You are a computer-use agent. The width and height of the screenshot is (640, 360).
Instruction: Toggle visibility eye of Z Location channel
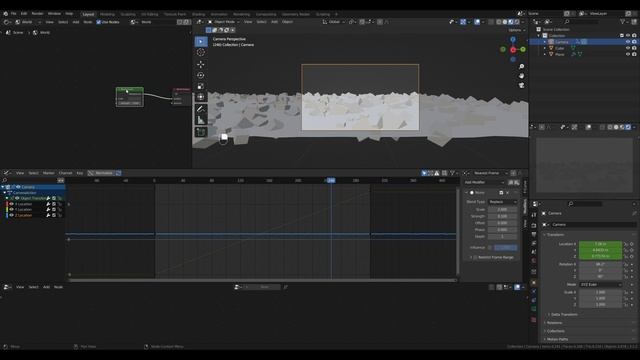[x=11, y=215]
